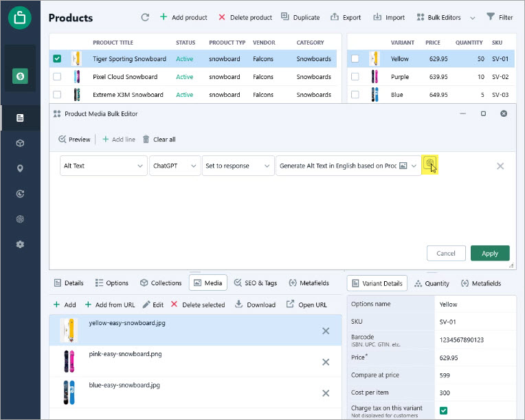Open product Metafields tab
This screenshot has height=420, width=525.
[x=309, y=283]
